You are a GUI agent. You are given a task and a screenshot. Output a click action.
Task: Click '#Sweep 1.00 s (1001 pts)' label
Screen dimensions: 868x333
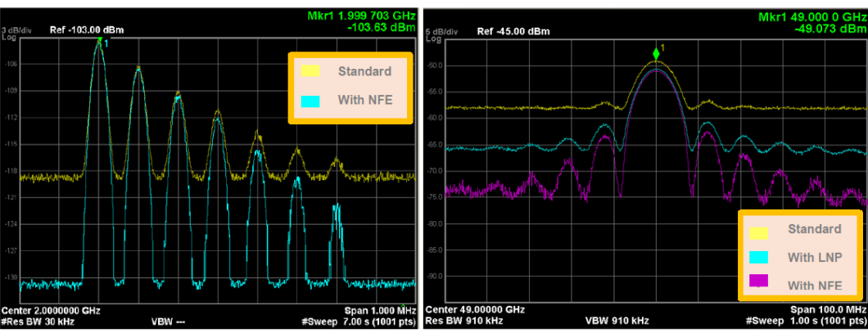click(x=806, y=320)
